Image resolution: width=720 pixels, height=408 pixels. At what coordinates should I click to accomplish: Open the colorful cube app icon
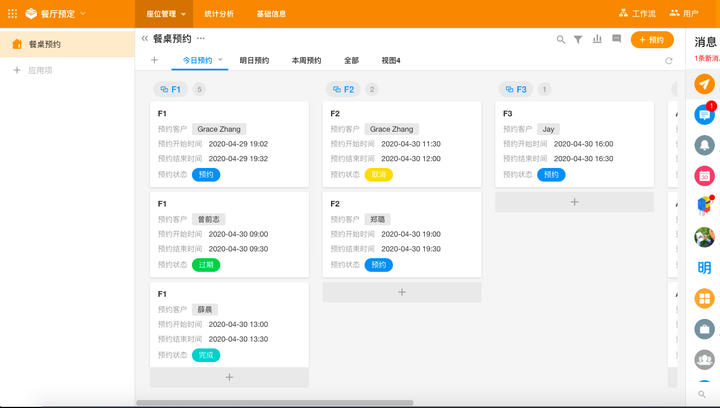click(x=704, y=206)
